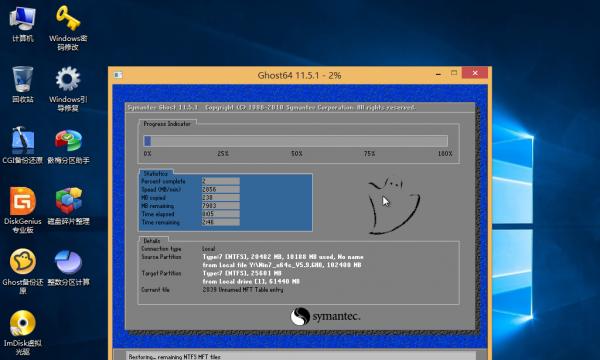Click the Ghost64 11.5.1 title bar
The height and width of the screenshot is (360, 600).
(x=299, y=75)
